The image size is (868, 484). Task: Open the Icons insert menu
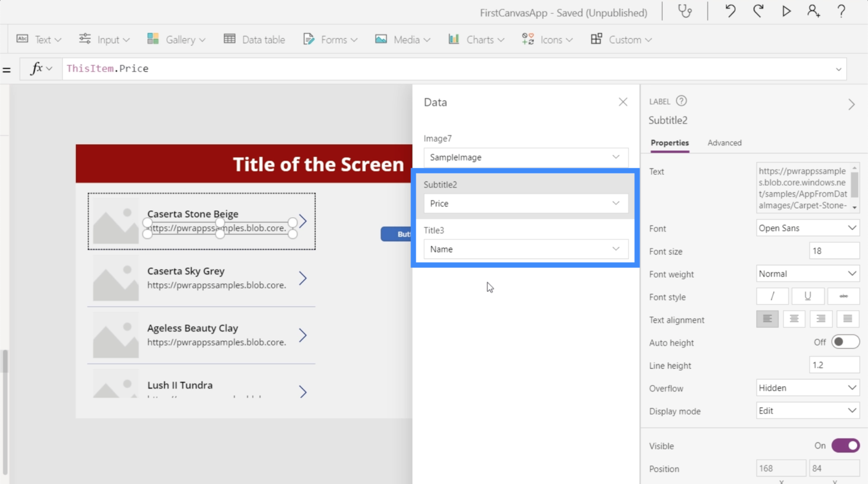click(x=547, y=39)
